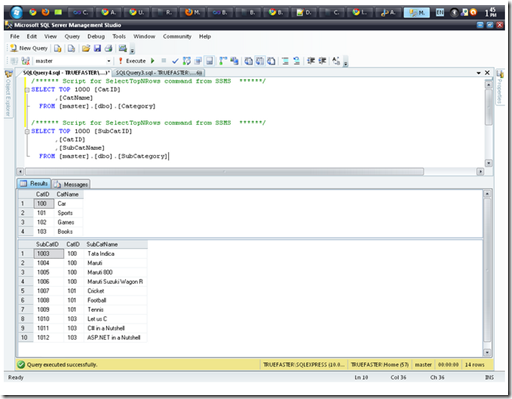
Task: Click Specify Values for Template Parameters
Action: (336, 61)
